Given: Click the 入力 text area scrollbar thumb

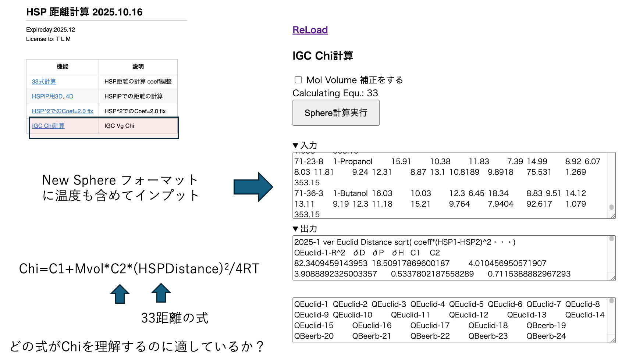Looking at the screenshot, I should (611, 207).
